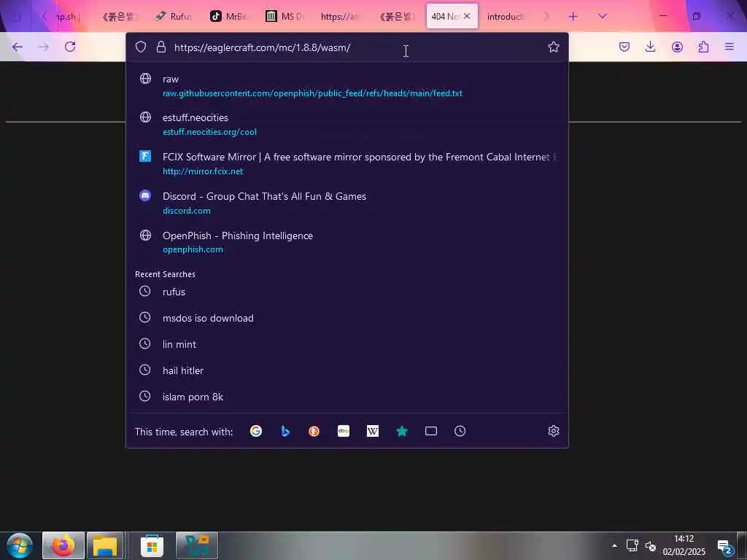Open the Firefox hamburger menu

(729, 47)
